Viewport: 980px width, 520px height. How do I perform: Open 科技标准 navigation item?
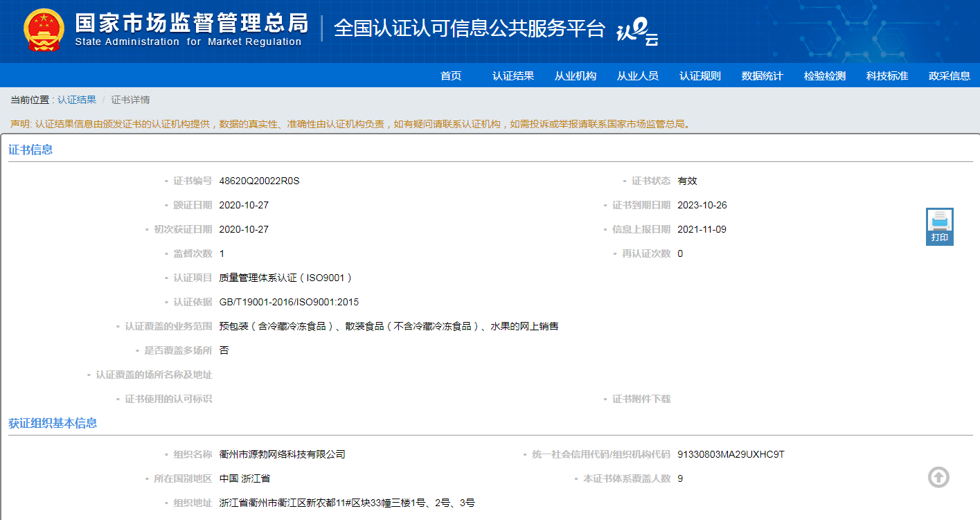pos(887,76)
